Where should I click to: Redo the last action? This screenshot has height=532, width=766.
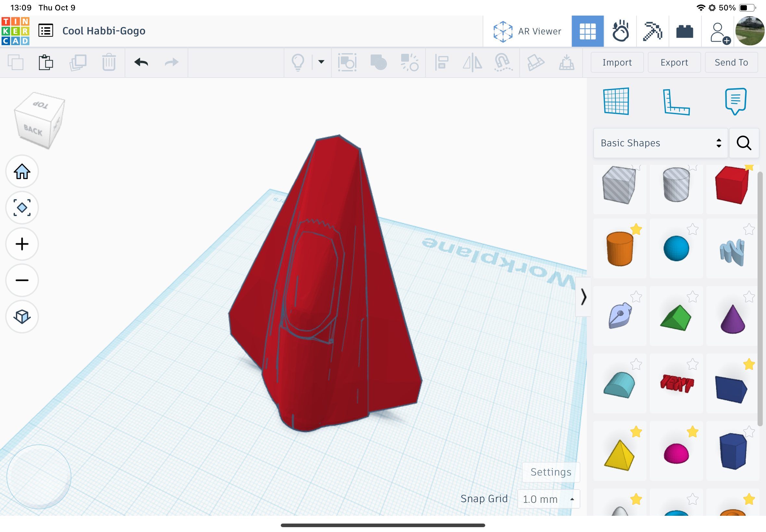coord(172,62)
